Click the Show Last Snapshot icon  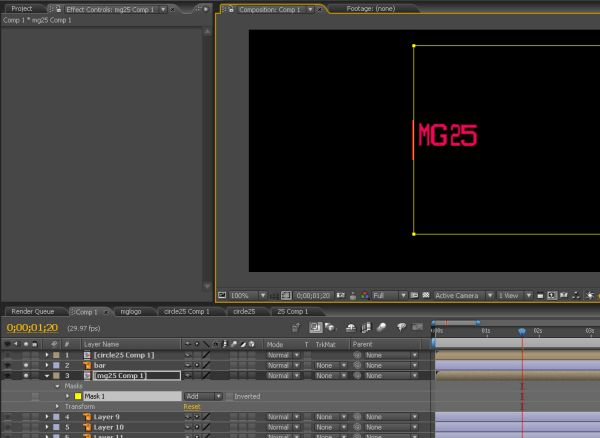[353, 296]
